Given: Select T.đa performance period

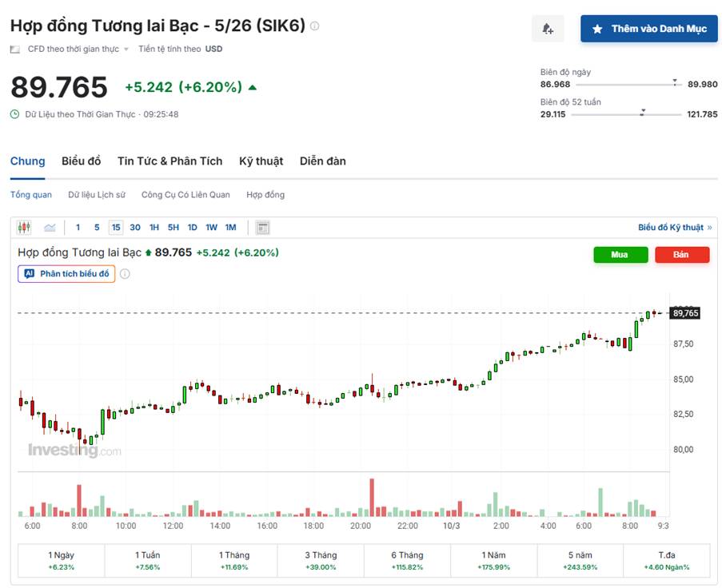Looking at the screenshot, I should (x=667, y=560).
